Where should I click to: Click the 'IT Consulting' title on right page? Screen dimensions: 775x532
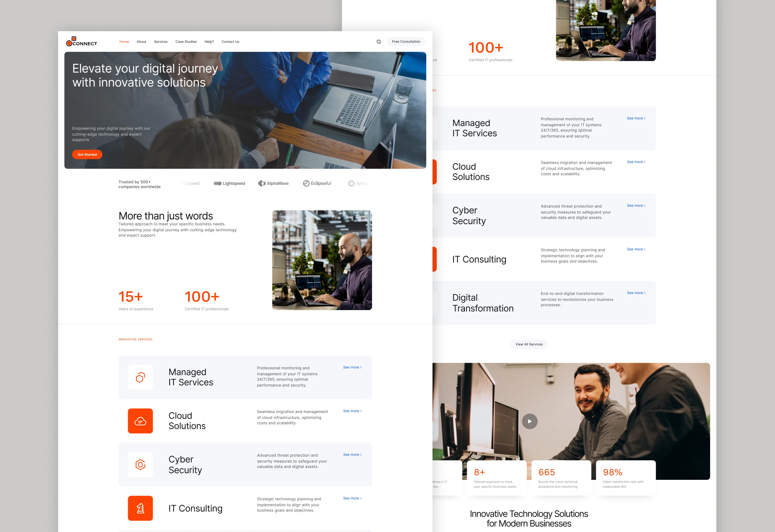coord(479,259)
